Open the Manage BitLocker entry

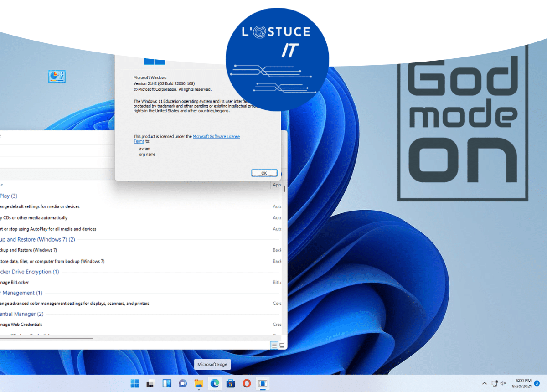point(15,282)
